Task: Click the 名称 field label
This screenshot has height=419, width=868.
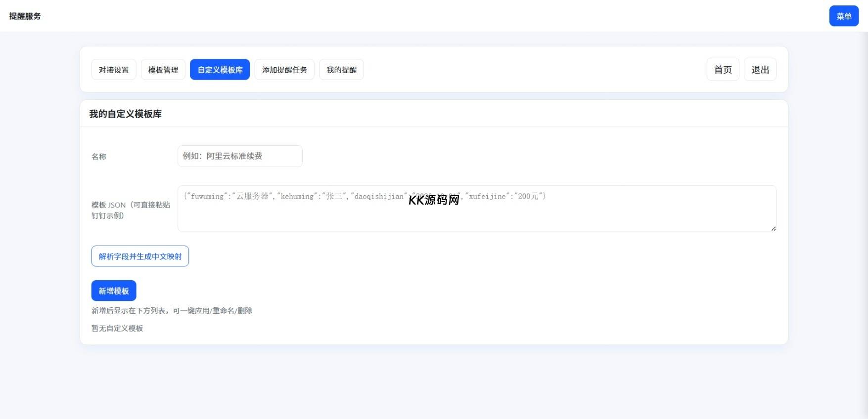Action: click(x=99, y=157)
